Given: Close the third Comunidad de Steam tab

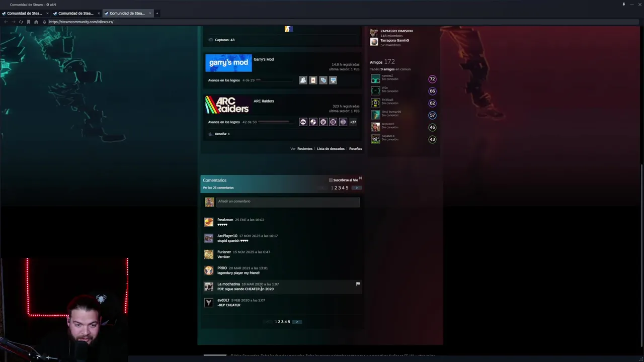Looking at the screenshot, I should coord(150,13).
